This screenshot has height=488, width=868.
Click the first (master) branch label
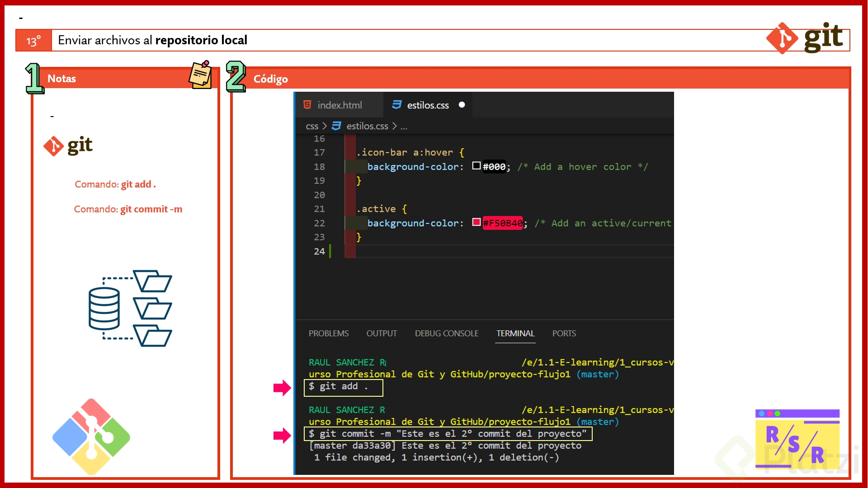pyautogui.click(x=598, y=374)
